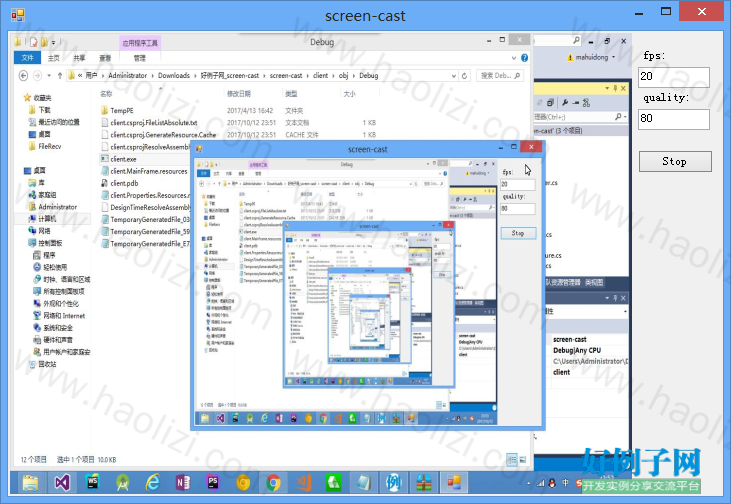Screen dimensions: 731x504
Task: Switch to the 查看 ribbon tab
Action: click(x=105, y=58)
